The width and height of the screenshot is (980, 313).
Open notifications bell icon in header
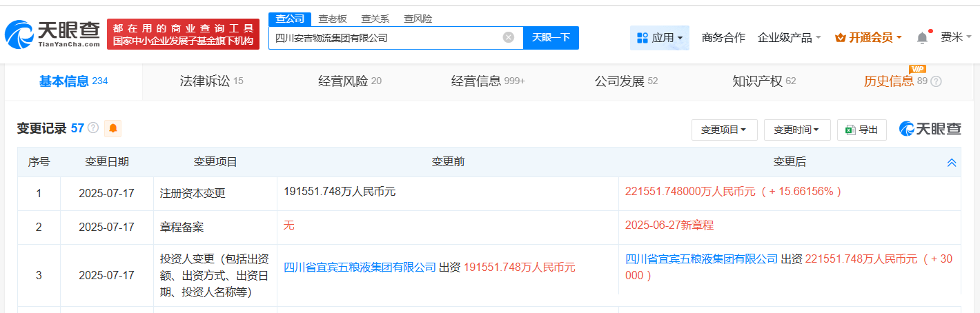922,37
